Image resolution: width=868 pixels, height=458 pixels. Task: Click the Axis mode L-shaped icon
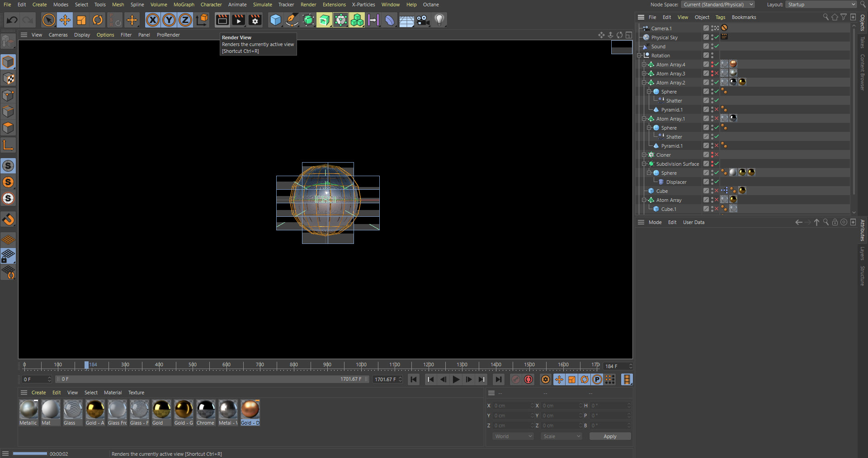click(9, 145)
